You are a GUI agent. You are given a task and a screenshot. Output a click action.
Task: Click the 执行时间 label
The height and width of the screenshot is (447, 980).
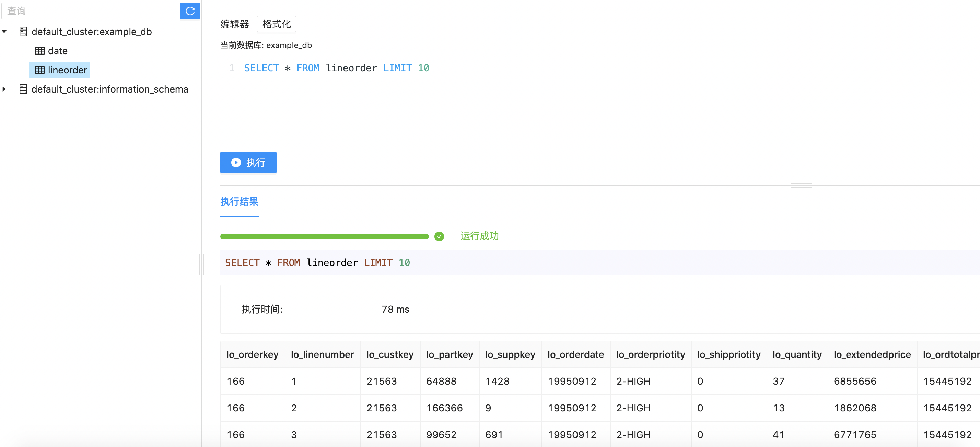click(262, 310)
